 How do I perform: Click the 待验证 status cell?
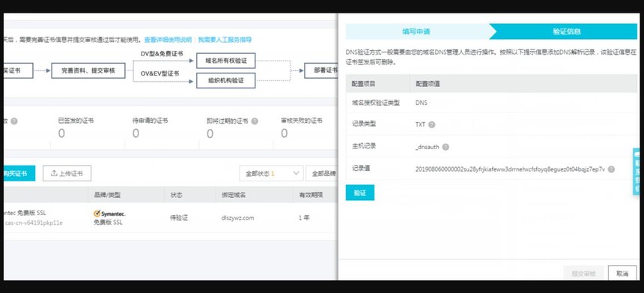[x=179, y=218]
